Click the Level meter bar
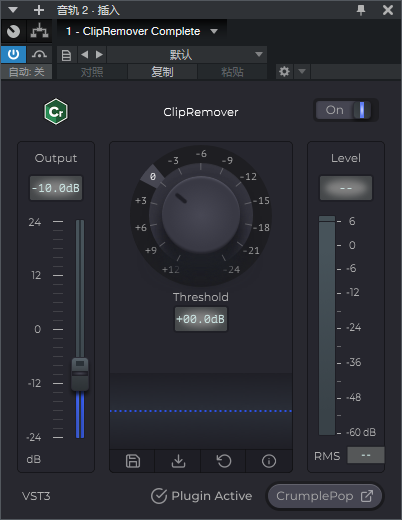402x520 pixels. pyautogui.click(x=327, y=326)
